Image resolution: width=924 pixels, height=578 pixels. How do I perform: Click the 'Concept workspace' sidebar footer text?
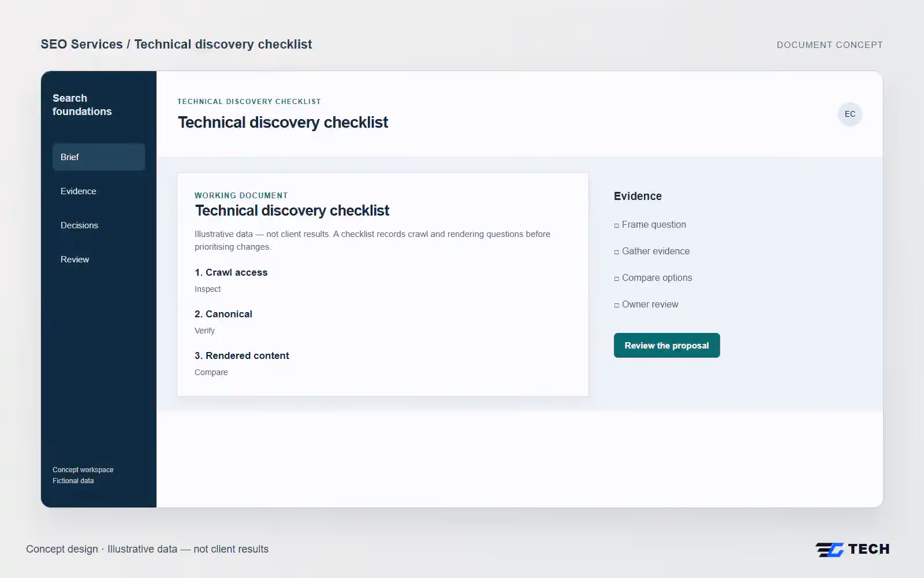tap(83, 470)
